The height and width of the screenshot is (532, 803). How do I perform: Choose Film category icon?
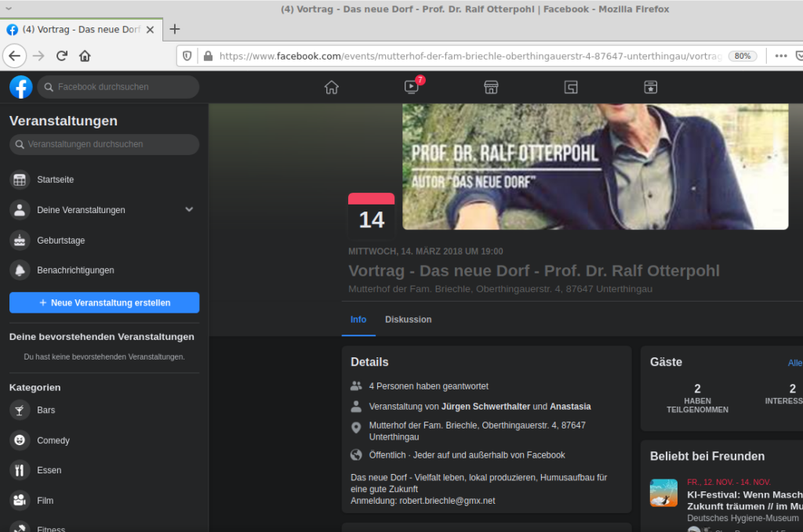pyautogui.click(x=20, y=501)
